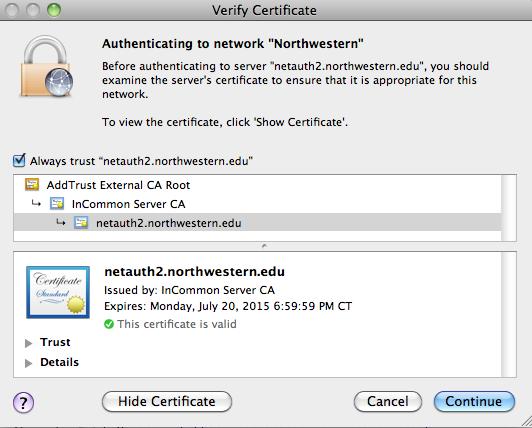Click the certificate details pane scrollbar

(509, 314)
